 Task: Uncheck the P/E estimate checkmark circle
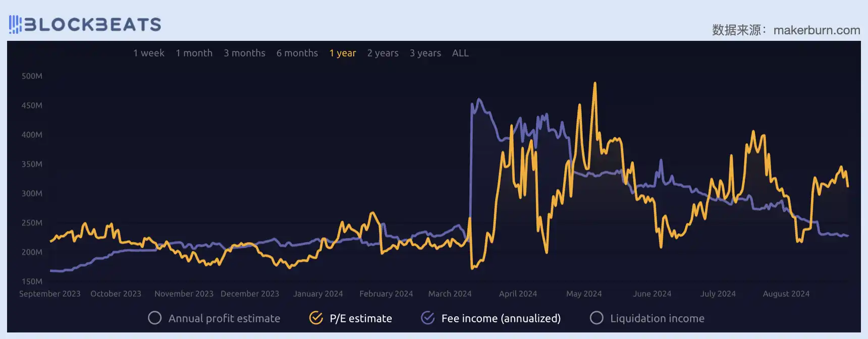click(x=316, y=318)
